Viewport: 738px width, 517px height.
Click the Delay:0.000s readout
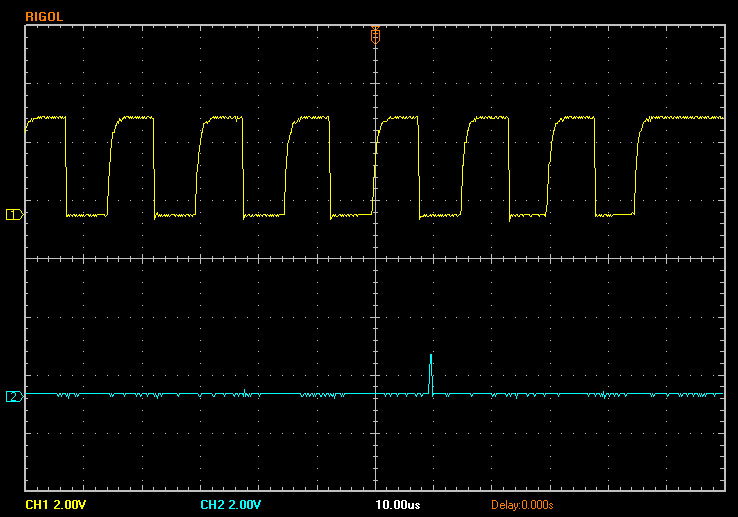point(522,504)
